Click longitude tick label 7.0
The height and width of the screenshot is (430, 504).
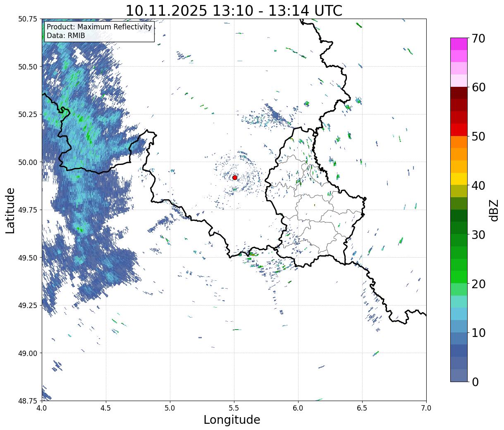point(426,408)
